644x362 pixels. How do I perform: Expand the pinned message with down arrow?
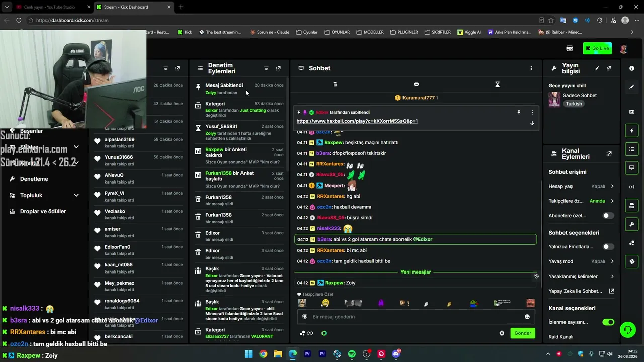tap(532, 123)
